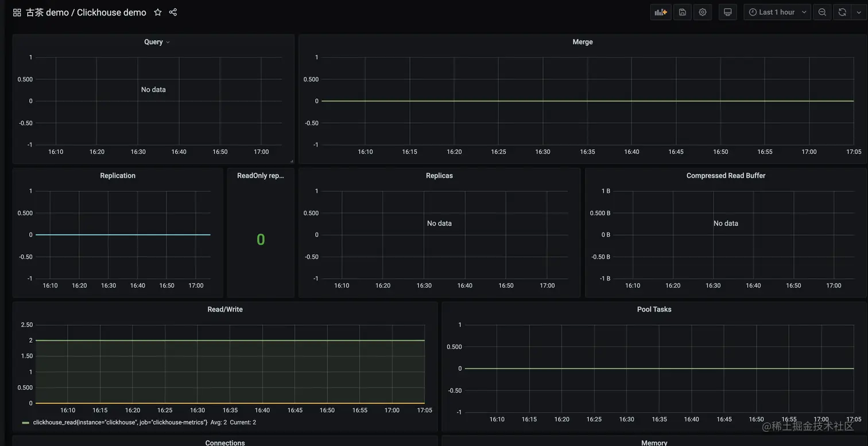This screenshot has width=868, height=446.
Task: Save dashboard using the floppy icon
Action: 683,12
